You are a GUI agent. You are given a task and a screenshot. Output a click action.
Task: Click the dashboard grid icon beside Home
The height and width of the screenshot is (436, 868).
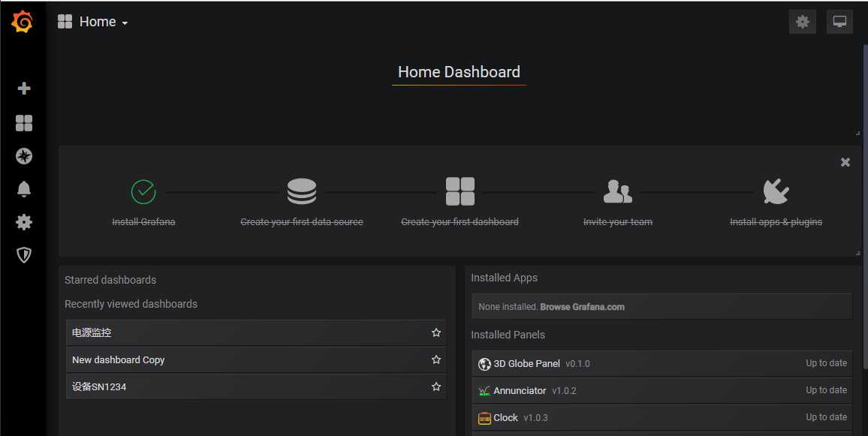coord(65,22)
